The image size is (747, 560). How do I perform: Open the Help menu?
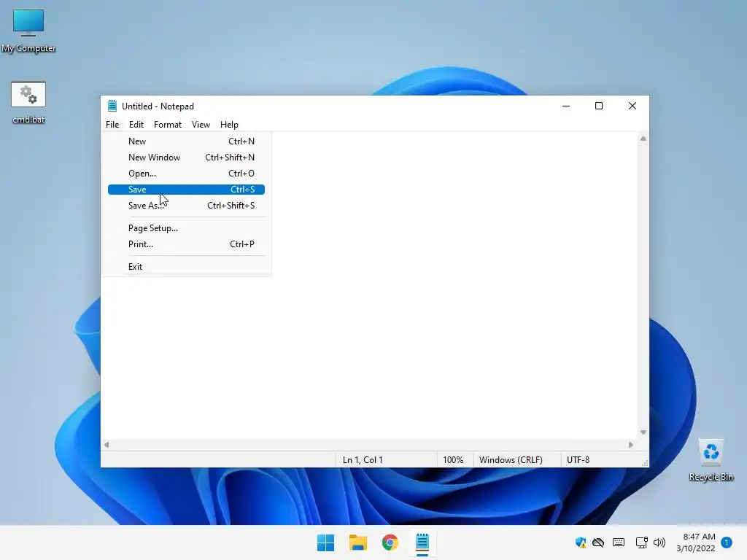click(229, 124)
